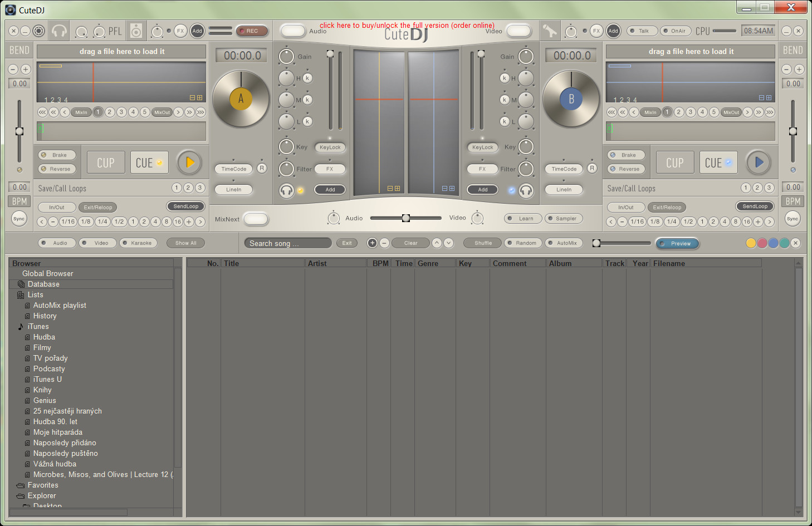Click buy/unlock full version link

407,25
